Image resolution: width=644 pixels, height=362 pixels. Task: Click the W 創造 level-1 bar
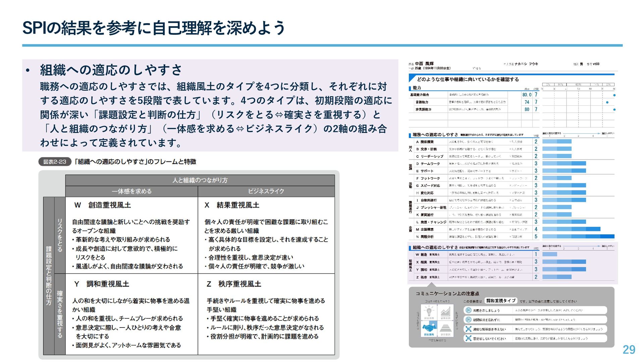[x=549, y=254]
